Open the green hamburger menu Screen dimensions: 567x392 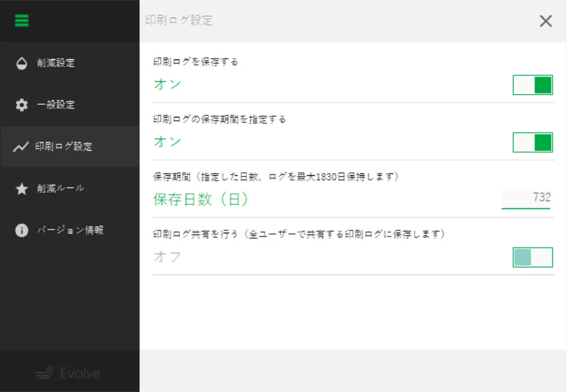tap(22, 20)
